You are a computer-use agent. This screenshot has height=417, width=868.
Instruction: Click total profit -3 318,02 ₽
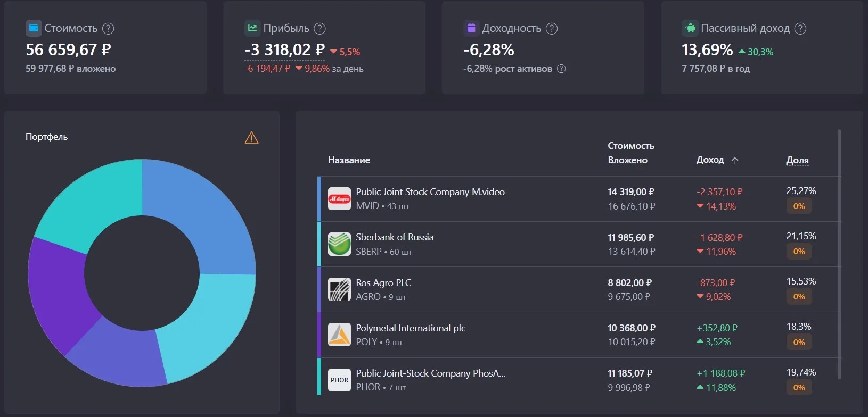click(x=284, y=50)
